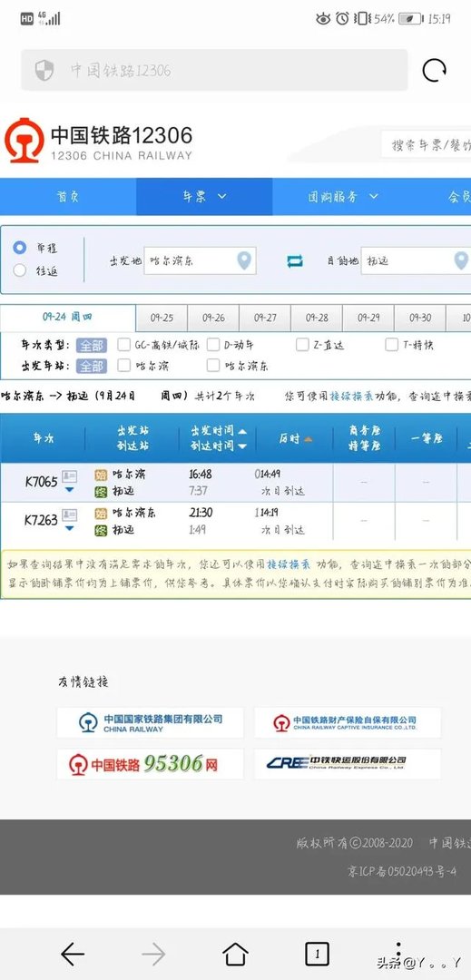Viewport: 471px width, 980px height.
Task: Switch to the 09-30 date tab
Action: click(420, 318)
